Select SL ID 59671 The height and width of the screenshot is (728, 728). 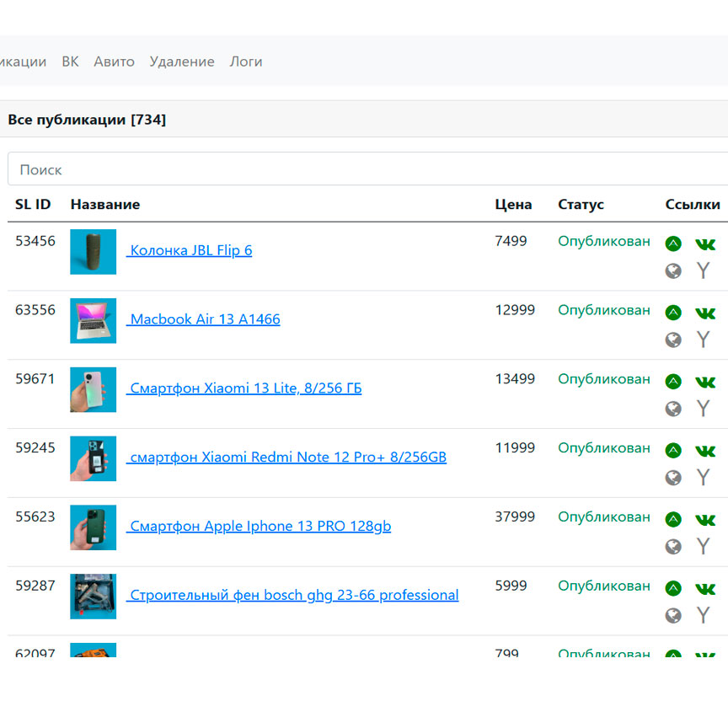tap(35, 379)
